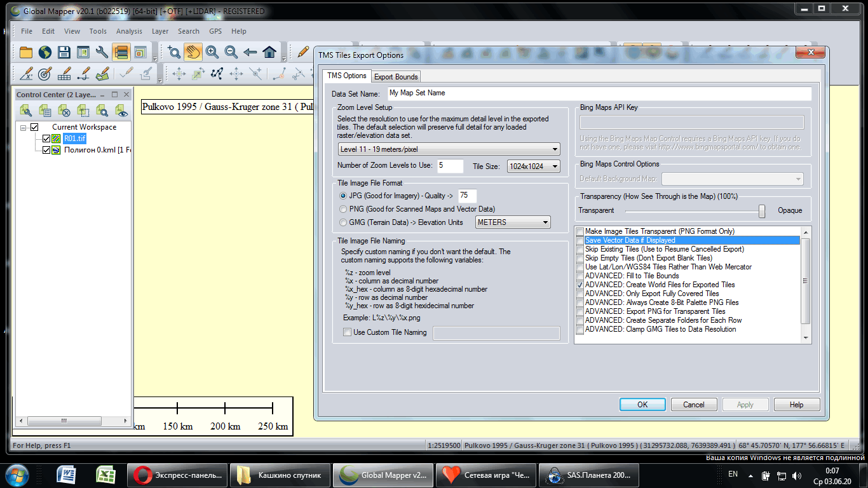Click the wrench Configuration icon

point(102,52)
